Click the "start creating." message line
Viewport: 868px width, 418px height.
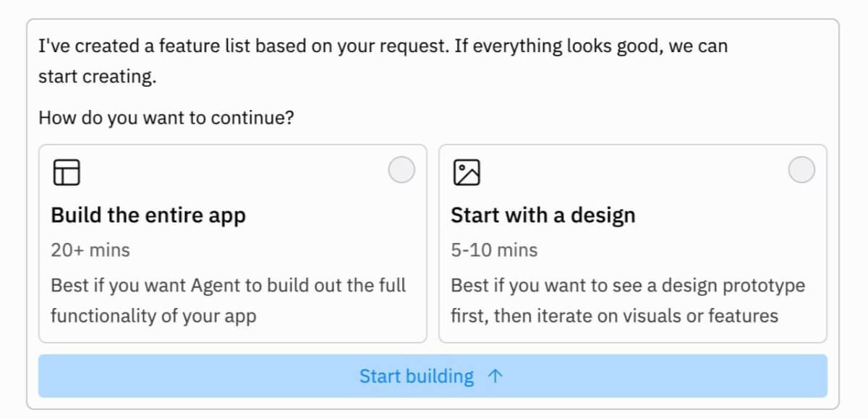[97, 77]
